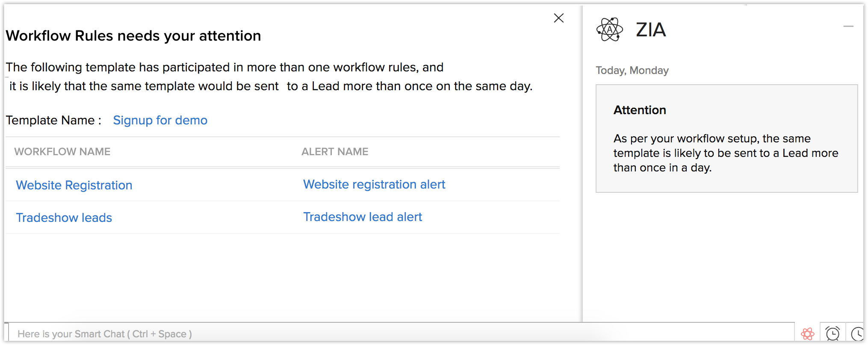Click the recent items clock icon
868x345 pixels.
[x=857, y=333]
